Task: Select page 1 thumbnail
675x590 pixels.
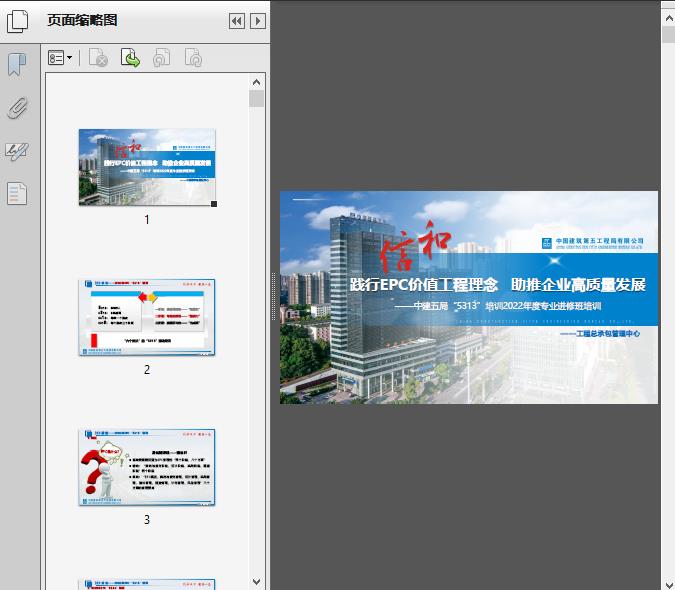Action: 147,167
